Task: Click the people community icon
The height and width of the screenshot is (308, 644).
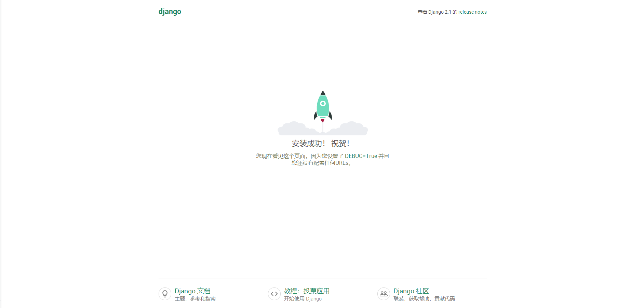Action: (x=384, y=294)
